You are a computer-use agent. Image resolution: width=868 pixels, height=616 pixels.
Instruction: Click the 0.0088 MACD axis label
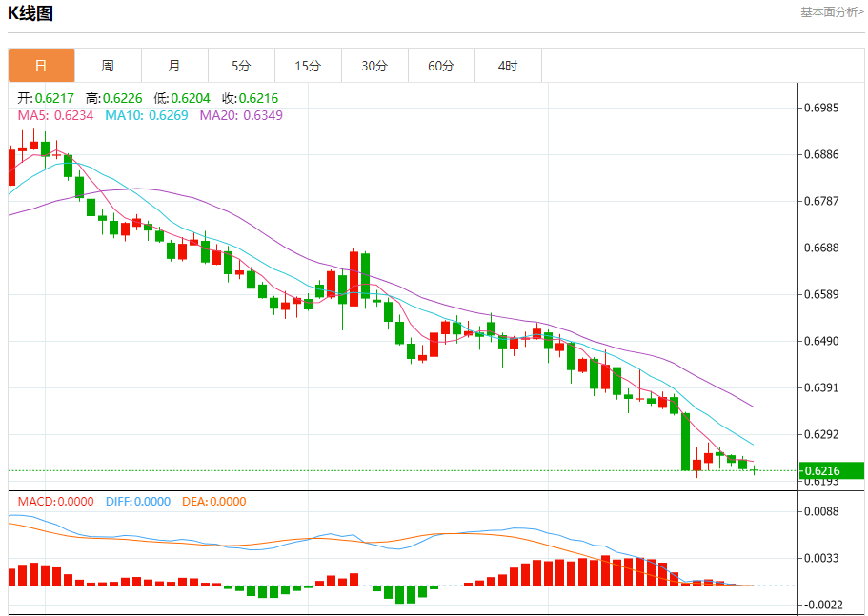click(x=821, y=511)
